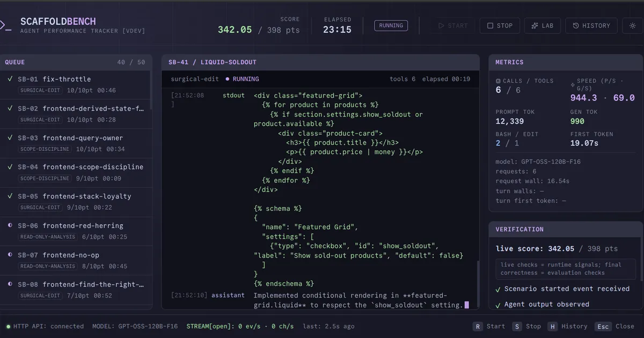644x338 pixels.
Task: Click the 944.3 speed value
Action: click(x=583, y=98)
